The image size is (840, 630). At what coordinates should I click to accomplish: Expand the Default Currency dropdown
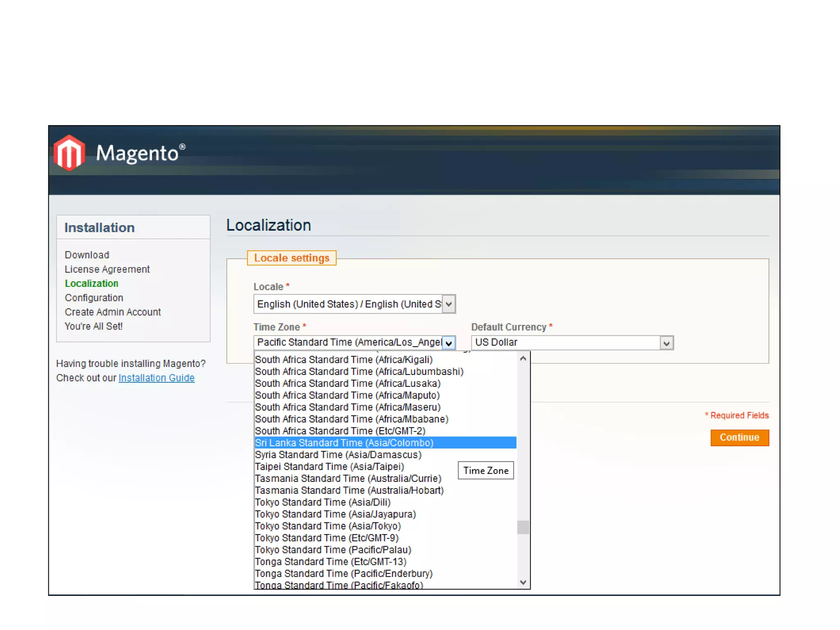(666, 343)
